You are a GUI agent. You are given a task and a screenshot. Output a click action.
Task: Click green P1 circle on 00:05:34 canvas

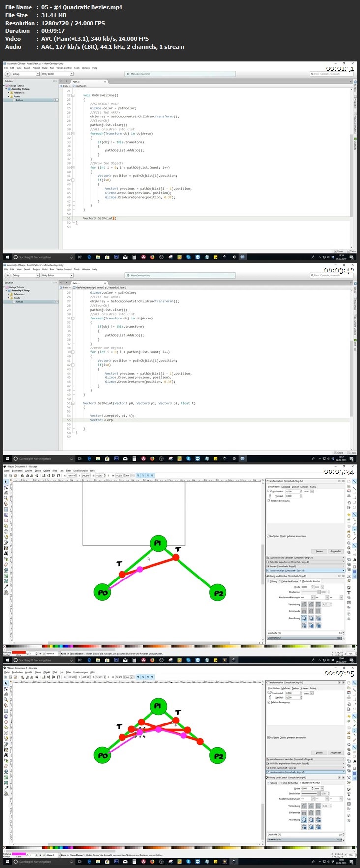click(x=158, y=543)
